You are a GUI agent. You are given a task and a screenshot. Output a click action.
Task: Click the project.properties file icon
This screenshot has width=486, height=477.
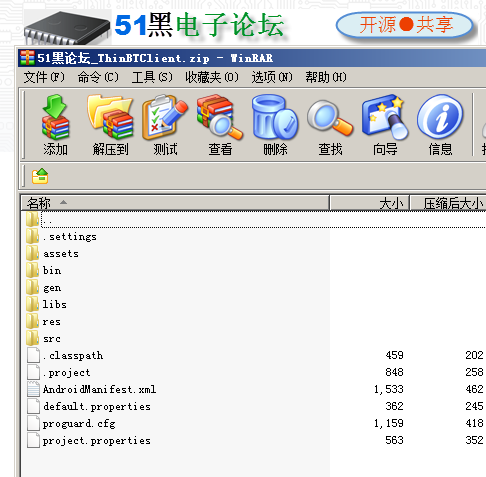pyautogui.click(x=33, y=440)
